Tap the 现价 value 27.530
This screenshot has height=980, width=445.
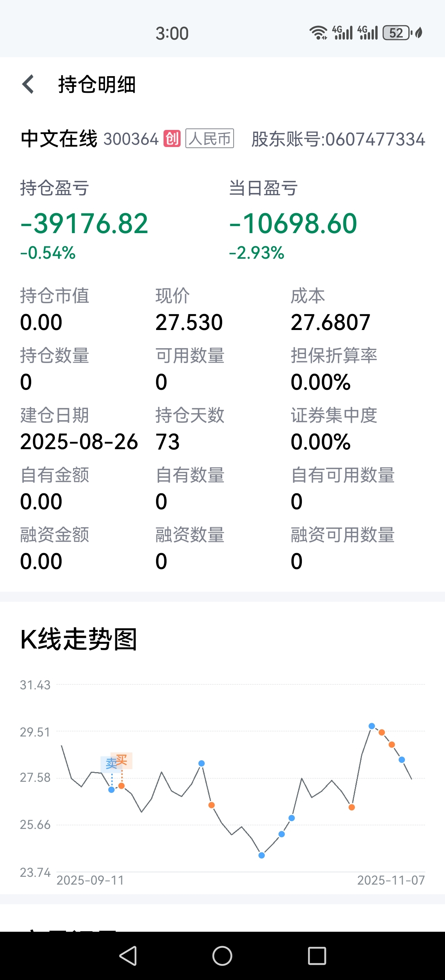[189, 322]
